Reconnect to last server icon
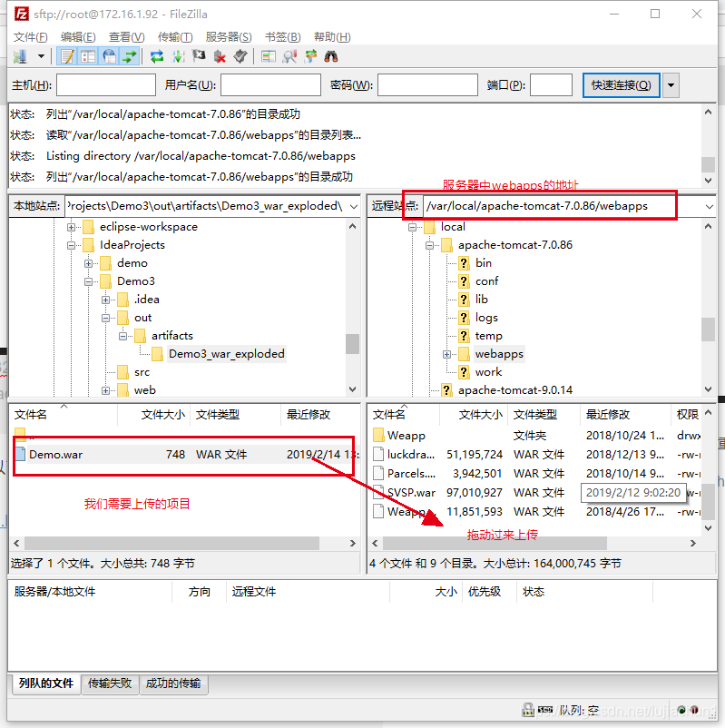The height and width of the screenshot is (728, 725). 240,56
